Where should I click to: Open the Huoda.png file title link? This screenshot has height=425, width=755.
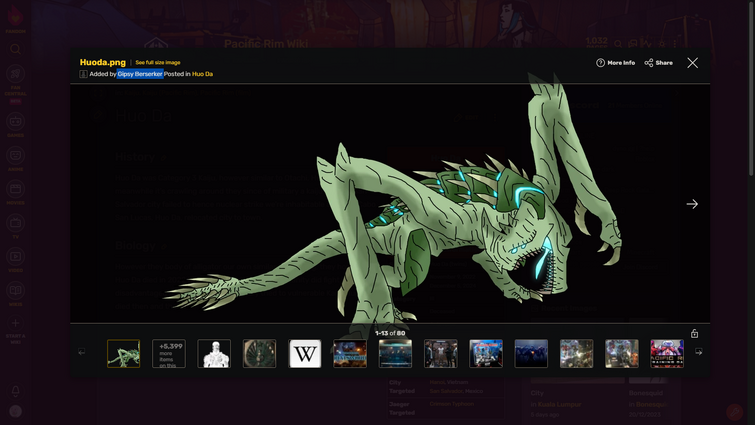click(103, 62)
